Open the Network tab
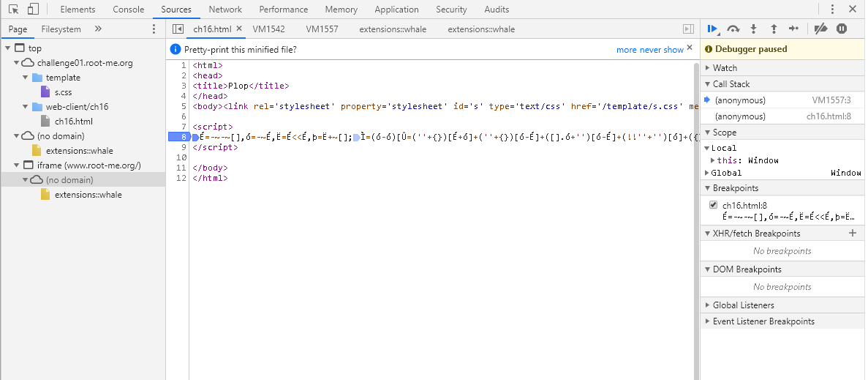 pyautogui.click(x=225, y=10)
